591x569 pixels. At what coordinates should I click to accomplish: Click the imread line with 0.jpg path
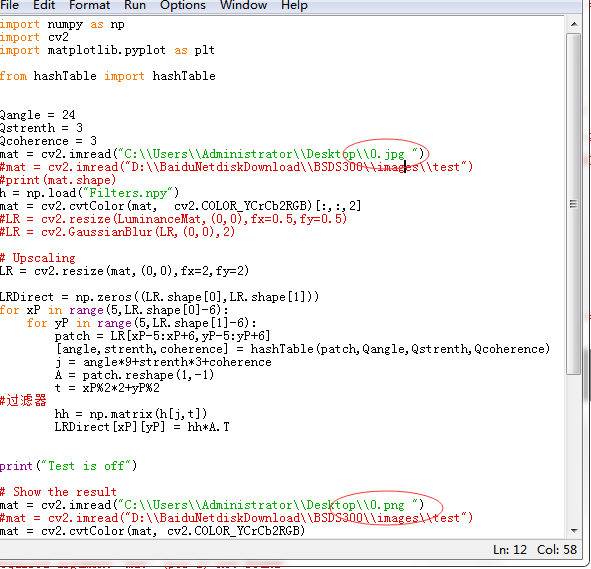click(x=212, y=154)
